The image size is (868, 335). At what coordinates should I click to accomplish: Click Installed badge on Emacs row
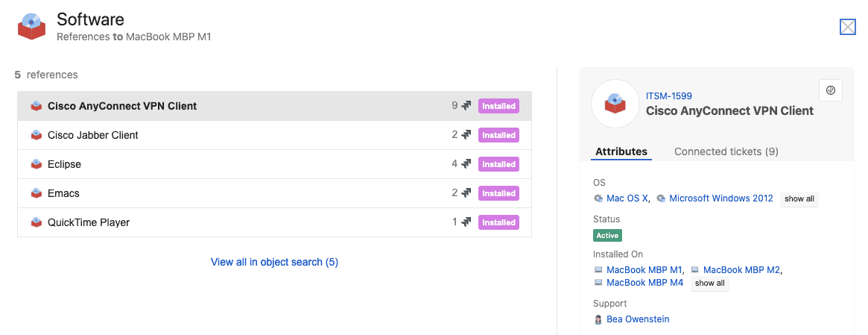(498, 193)
